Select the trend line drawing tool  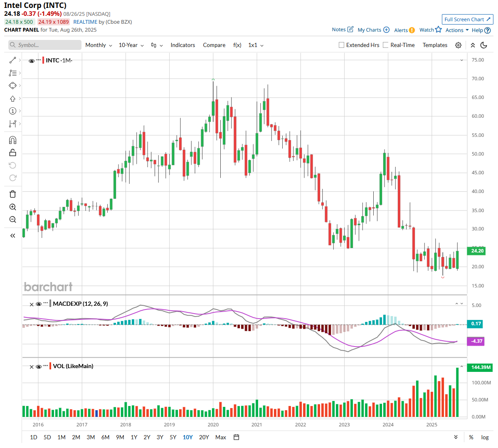tap(13, 60)
